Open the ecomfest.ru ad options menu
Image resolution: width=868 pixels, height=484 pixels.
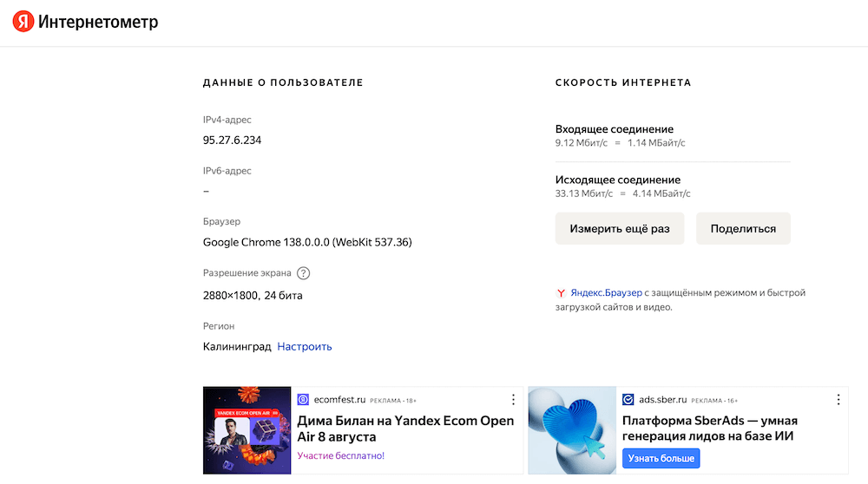coord(513,399)
